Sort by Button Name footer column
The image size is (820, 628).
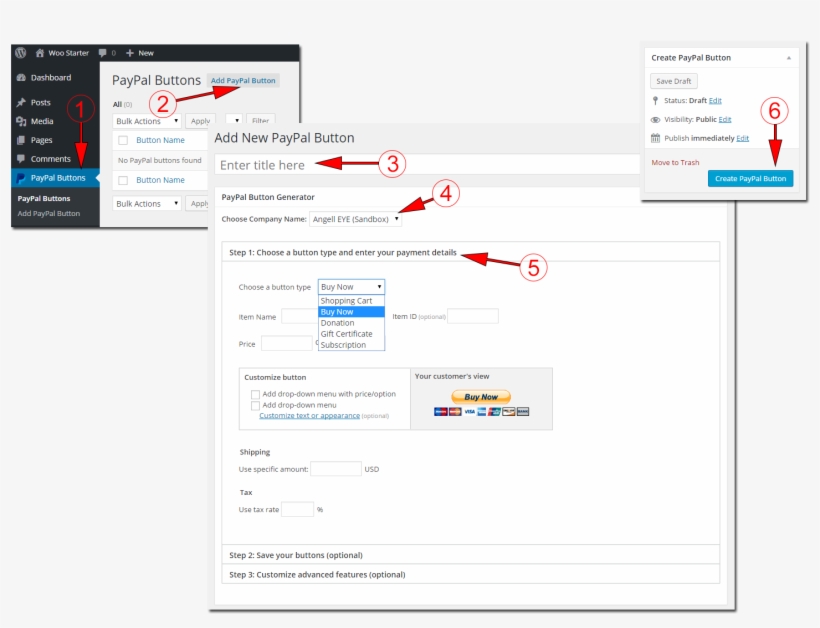(x=161, y=180)
